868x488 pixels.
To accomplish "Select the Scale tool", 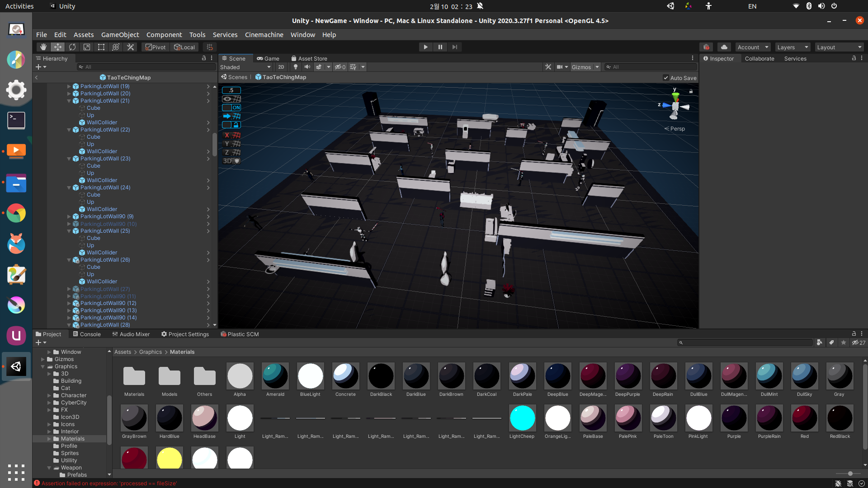I will click(87, 47).
